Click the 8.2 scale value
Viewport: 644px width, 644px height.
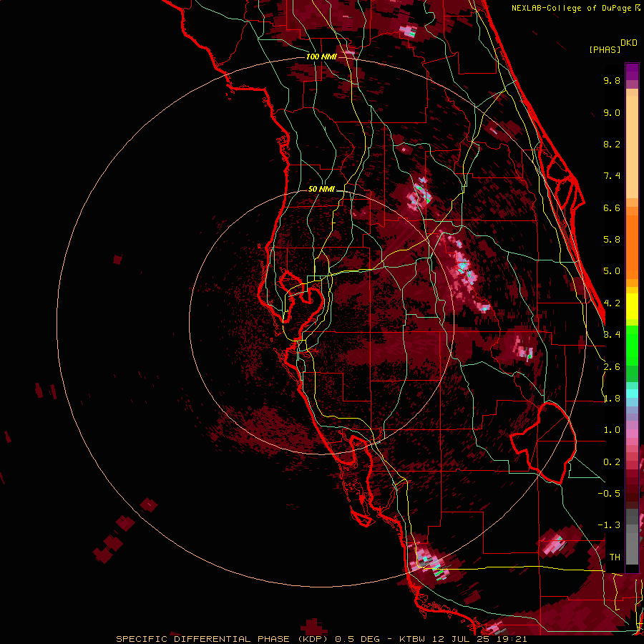click(x=612, y=144)
